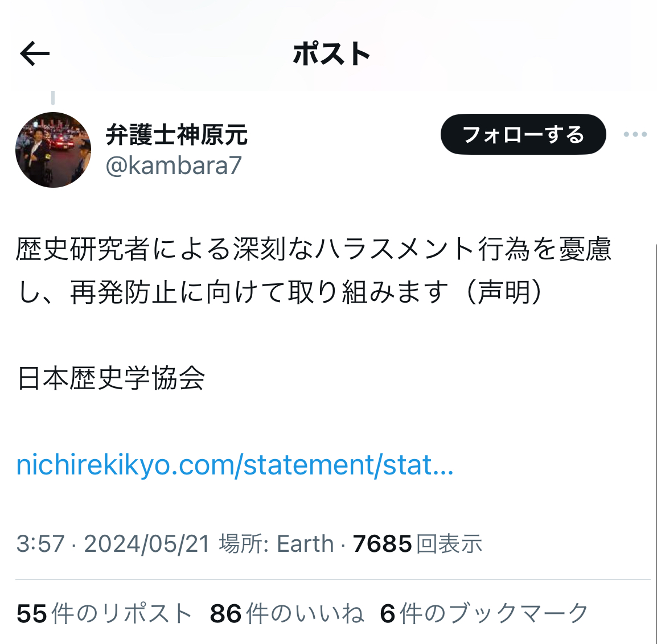The height and width of the screenshot is (644, 657).
Task: Tap the ポスト header title
Action: 331,53
